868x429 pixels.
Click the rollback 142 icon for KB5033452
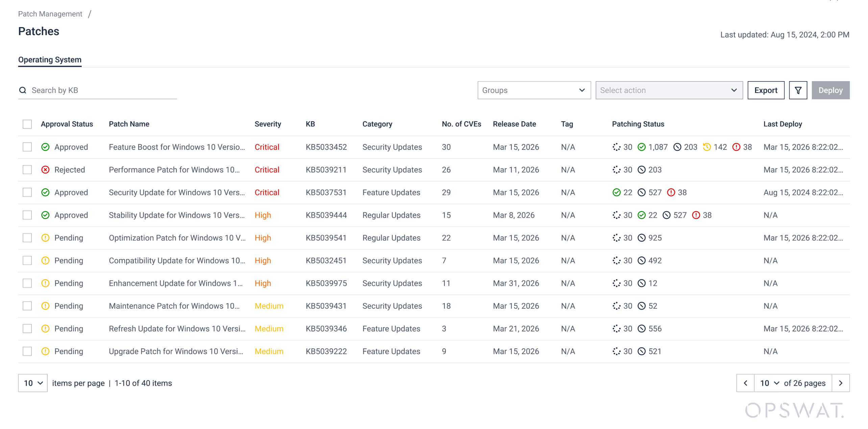tap(706, 147)
